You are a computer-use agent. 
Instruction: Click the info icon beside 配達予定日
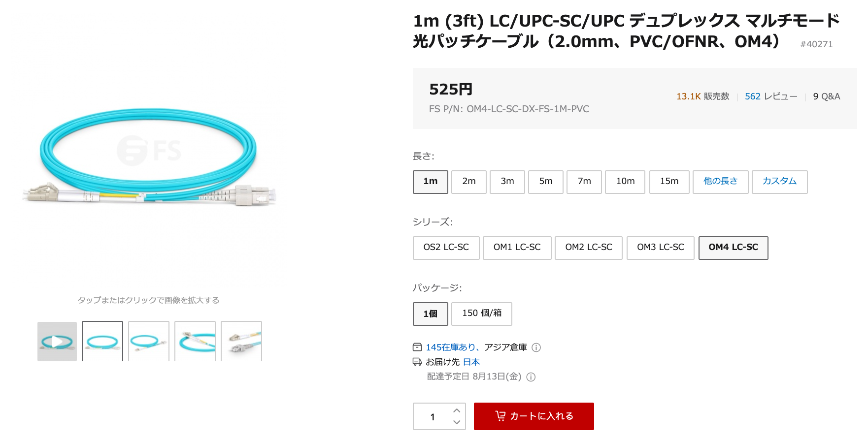pyautogui.click(x=531, y=377)
